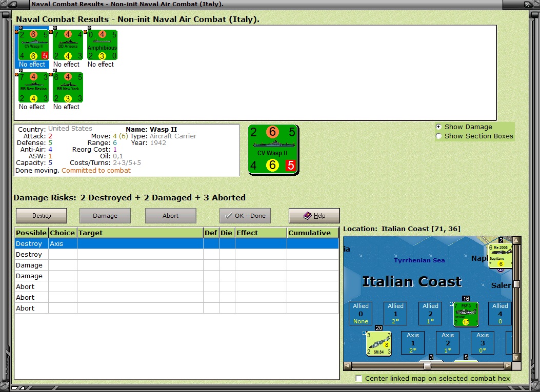
Task: Click the map up scroll arrow
Action: (x=516, y=240)
